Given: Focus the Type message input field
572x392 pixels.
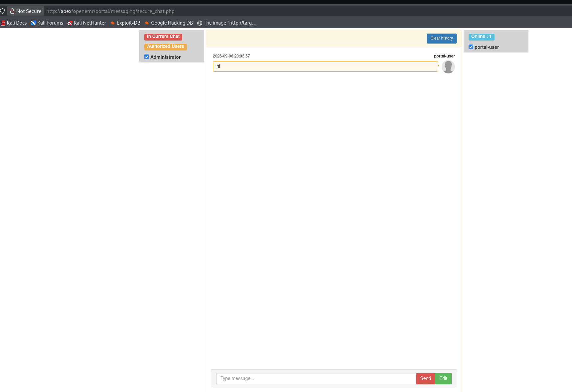Looking at the screenshot, I should pos(316,379).
